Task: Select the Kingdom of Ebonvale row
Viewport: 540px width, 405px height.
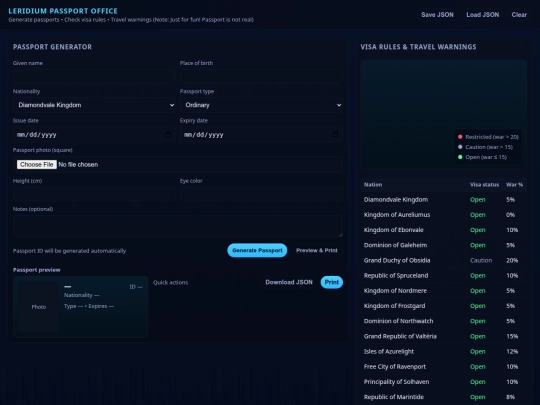Action: pyautogui.click(x=444, y=230)
